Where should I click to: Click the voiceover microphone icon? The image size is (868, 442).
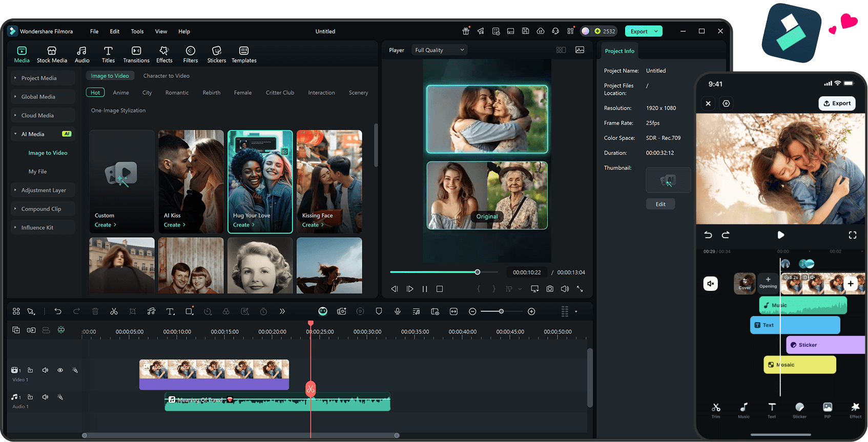point(398,311)
